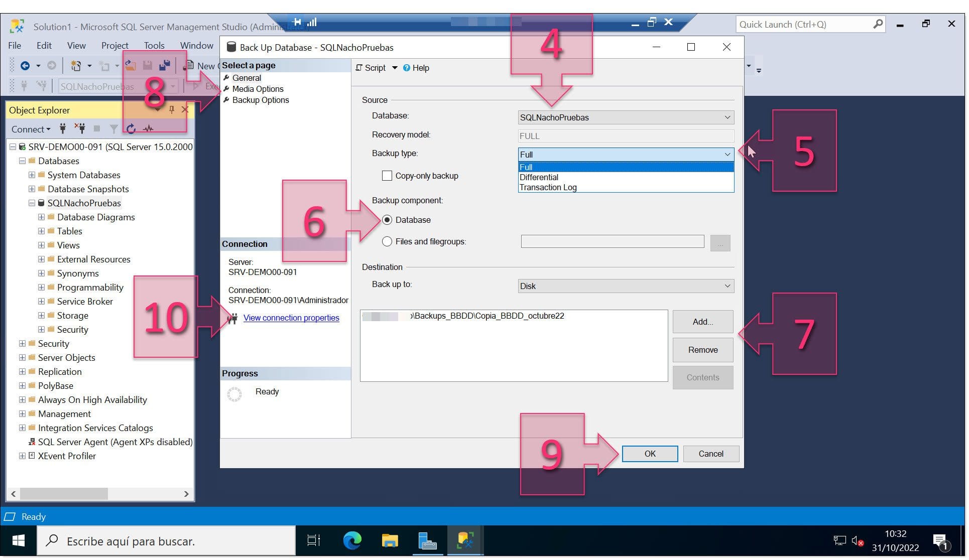Pin the Object Explorer panel

[x=172, y=110]
